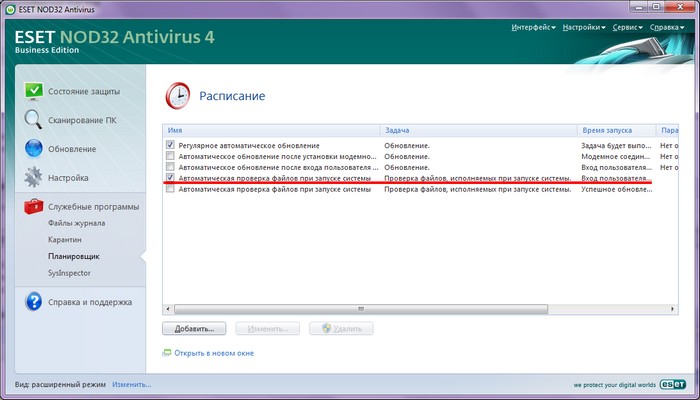Uncheck the underlined startup file check task
The height and width of the screenshot is (400, 700).
pyautogui.click(x=170, y=178)
